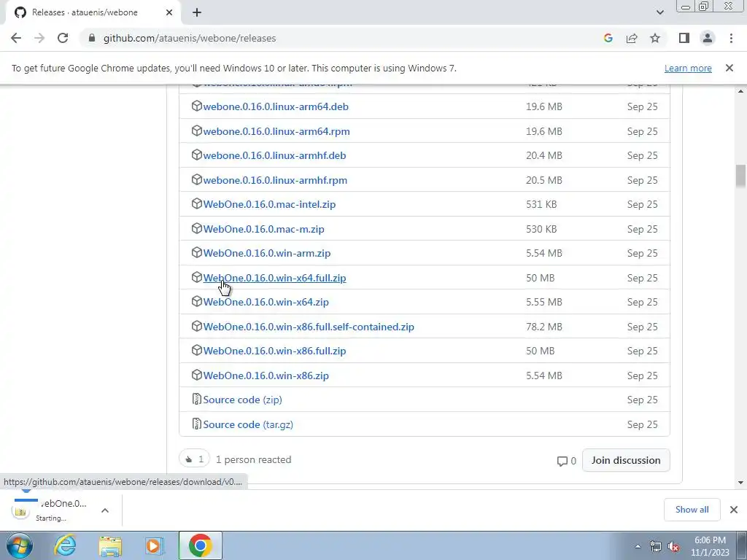Expand download item options chevron
Viewport: 747px width, 560px height.
point(105,510)
